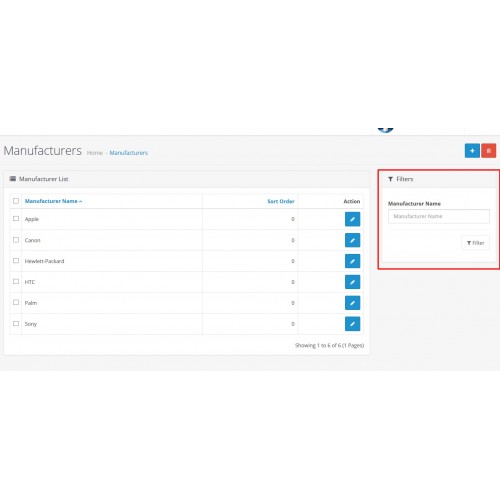The height and width of the screenshot is (500, 500).
Task: Sort by the Sort Order column
Action: 281,201
